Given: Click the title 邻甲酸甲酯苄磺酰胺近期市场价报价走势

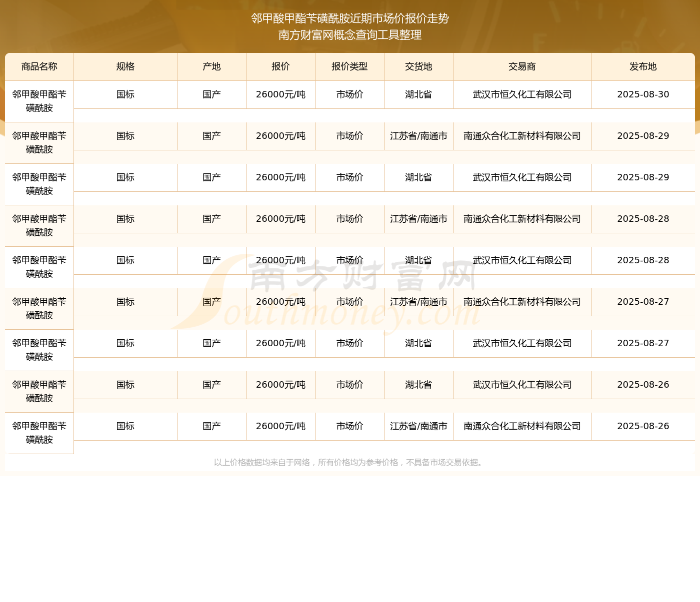Looking at the screenshot, I should pos(350,18).
